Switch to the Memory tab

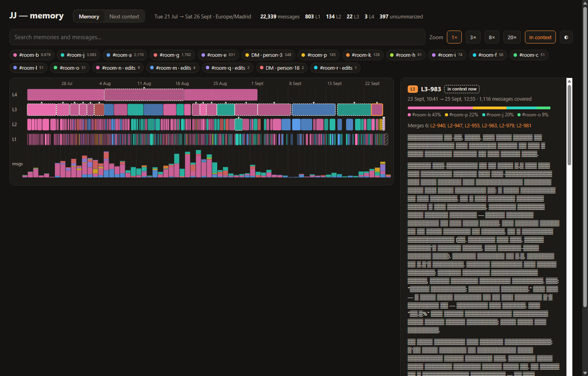(89, 16)
